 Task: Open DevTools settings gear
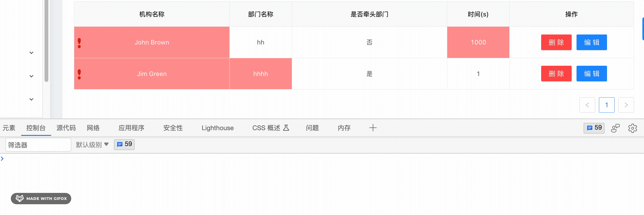(632, 128)
